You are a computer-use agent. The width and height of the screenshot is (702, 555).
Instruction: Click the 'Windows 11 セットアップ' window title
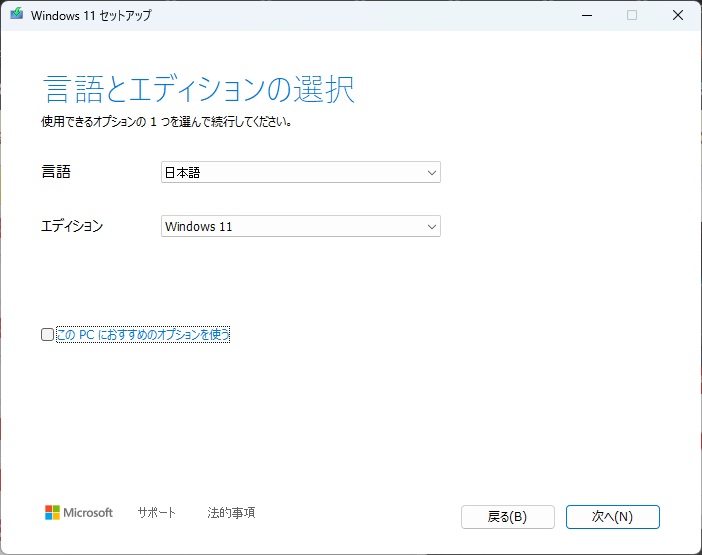click(91, 16)
